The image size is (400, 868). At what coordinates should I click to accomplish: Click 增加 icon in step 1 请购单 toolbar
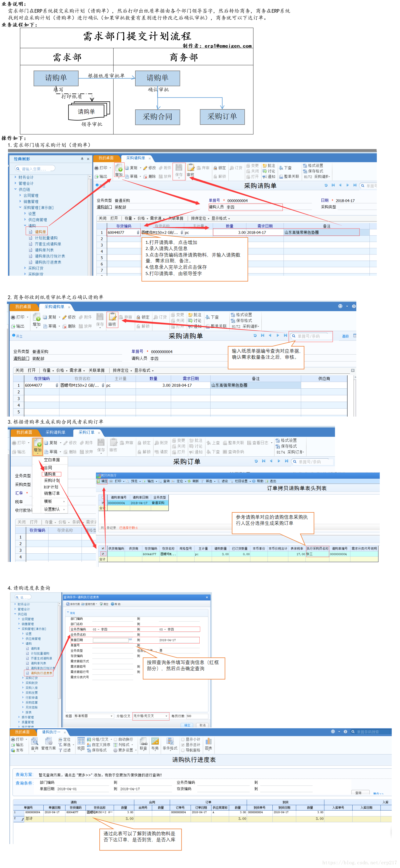pyautogui.click(x=119, y=170)
